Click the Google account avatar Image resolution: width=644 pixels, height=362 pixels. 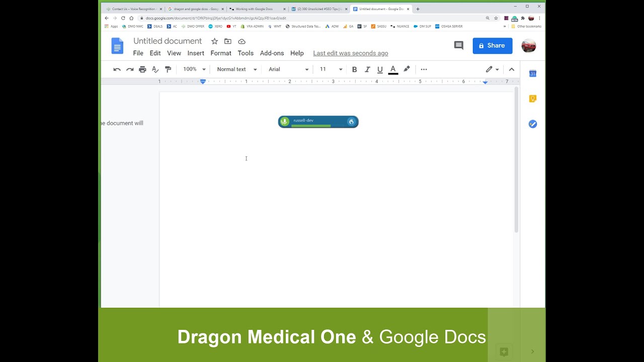[x=529, y=46]
